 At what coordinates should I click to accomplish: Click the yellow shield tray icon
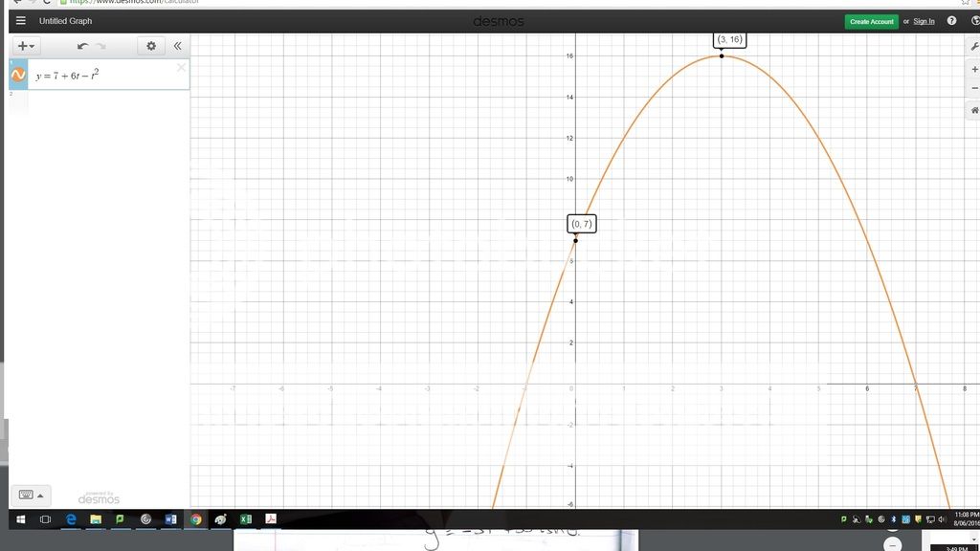tap(918, 519)
